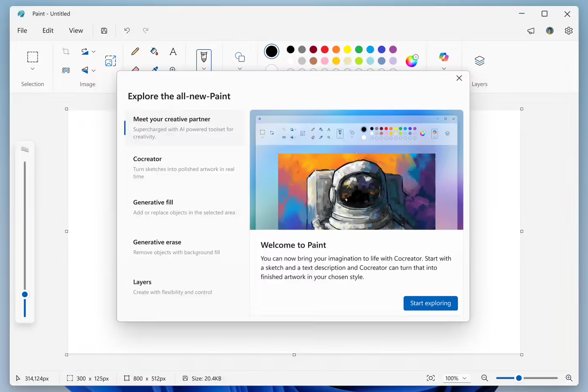
Task: Open the 100% zoom level dropdown
Action: tap(456, 378)
